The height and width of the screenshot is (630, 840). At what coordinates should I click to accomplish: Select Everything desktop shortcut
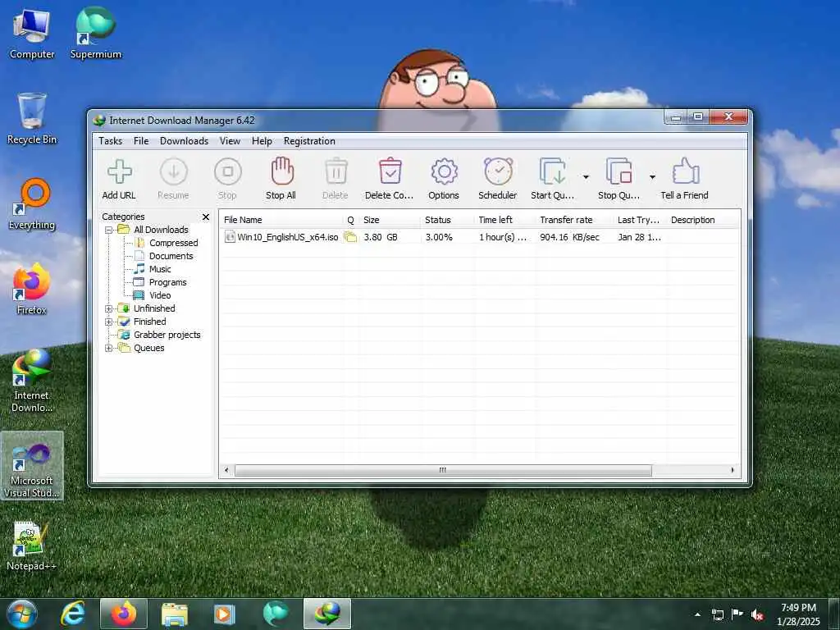pos(32,204)
